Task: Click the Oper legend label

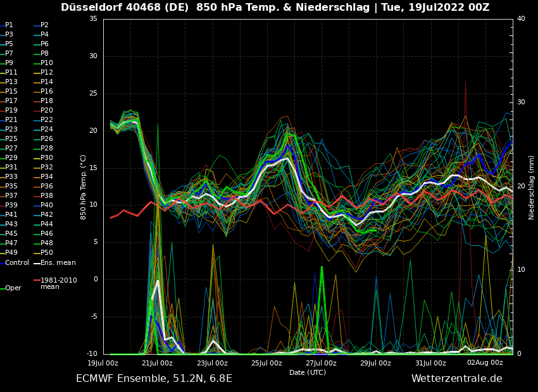Action: 13,288
